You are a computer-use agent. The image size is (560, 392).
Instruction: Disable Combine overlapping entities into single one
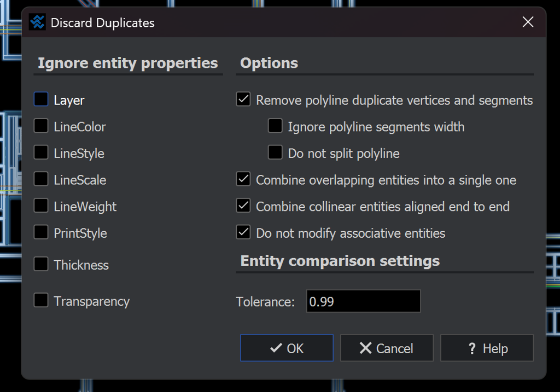pyautogui.click(x=243, y=179)
